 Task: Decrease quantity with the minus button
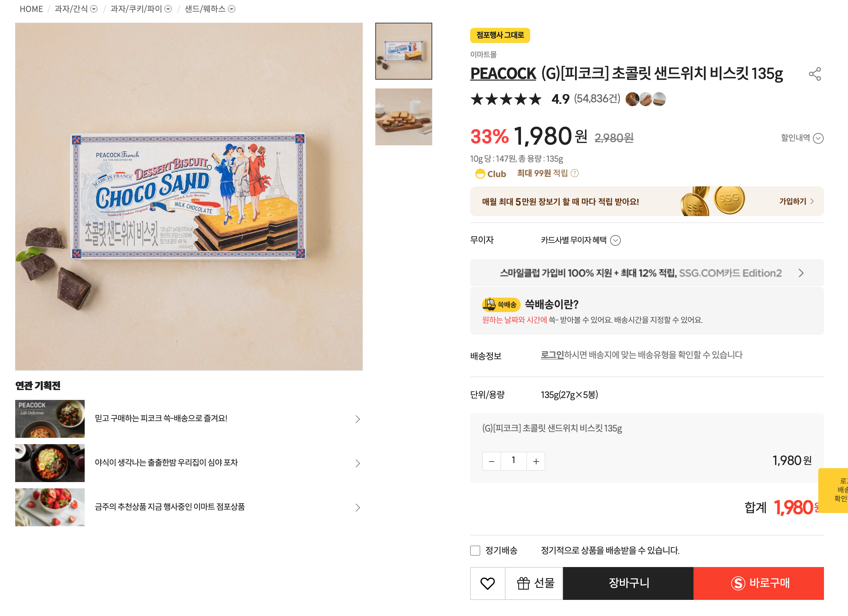click(x=492, y=461)
